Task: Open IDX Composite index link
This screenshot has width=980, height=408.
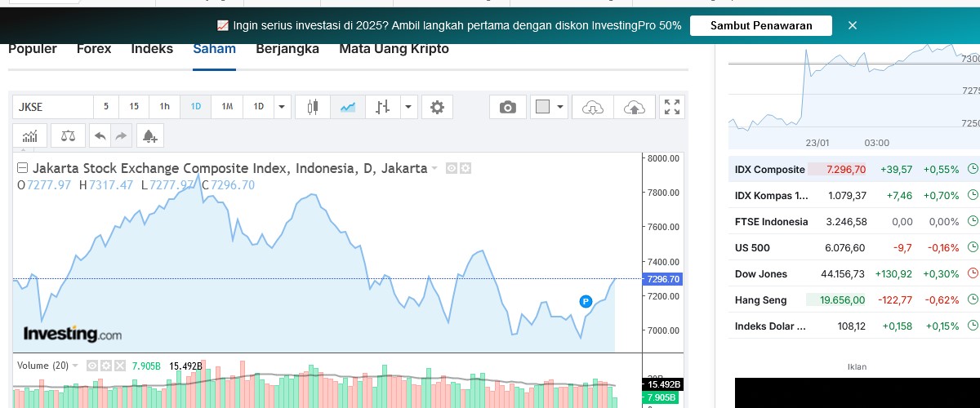Action: (x=770, y=169)
